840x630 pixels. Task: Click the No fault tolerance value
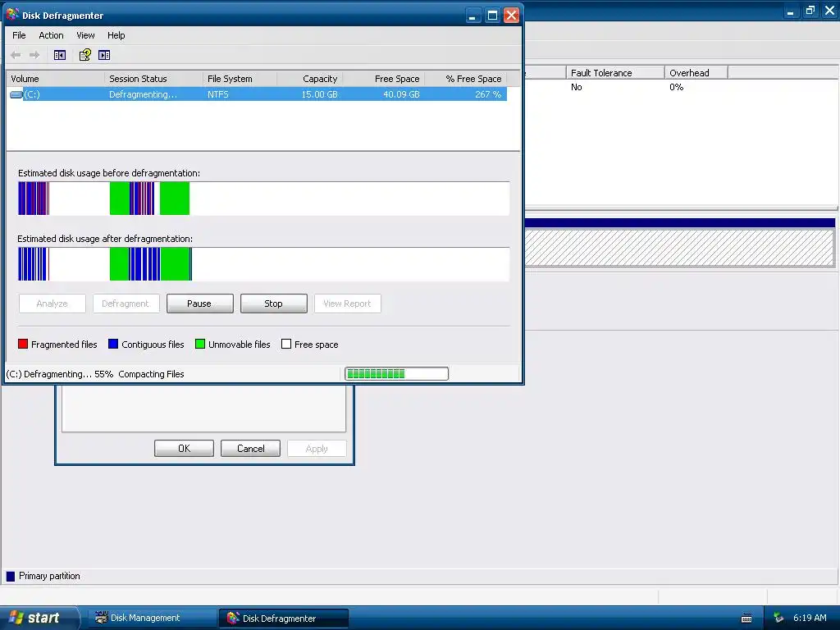click(577, 87)
